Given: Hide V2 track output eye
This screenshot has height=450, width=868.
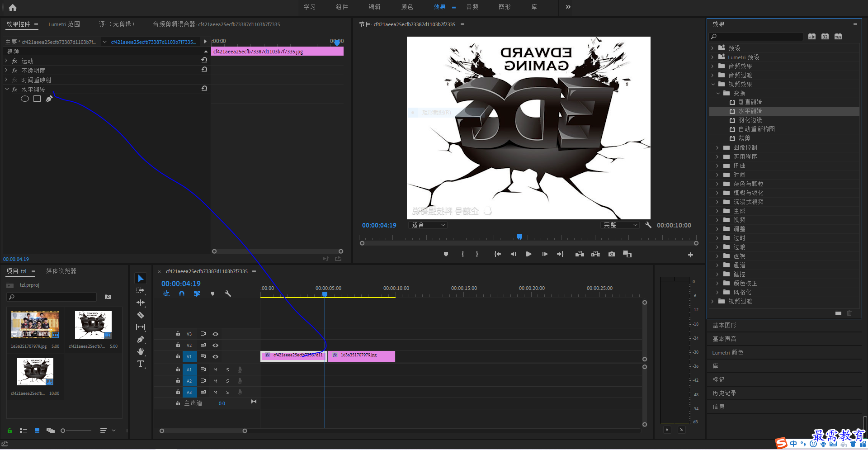Looking at the screenshot, I should point(216,345).
